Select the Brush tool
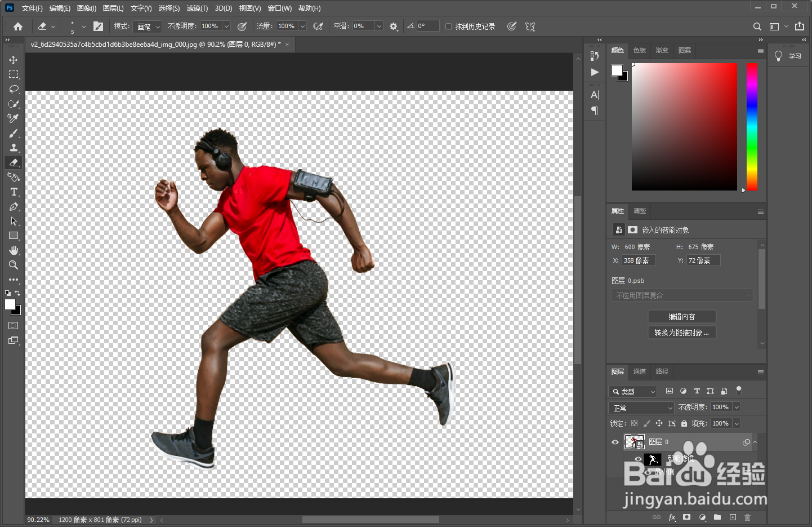812x527 pixels. tap(14, 133)
